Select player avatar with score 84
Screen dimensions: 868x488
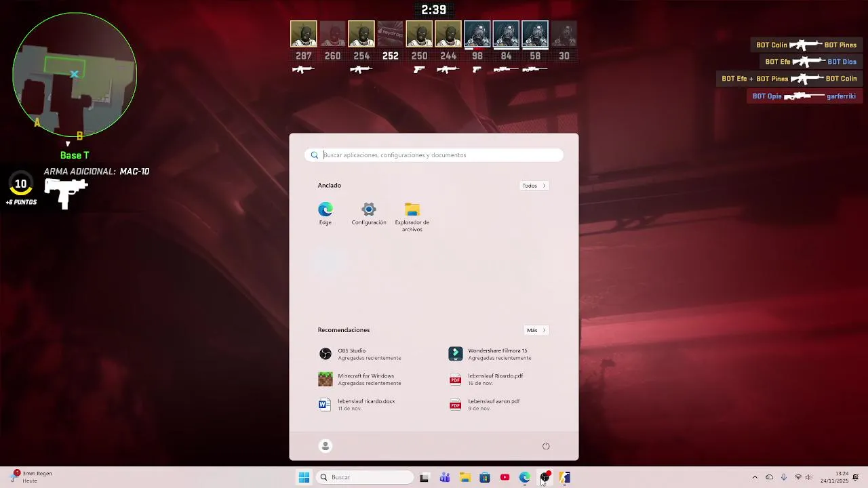pyautogui.click(x=506, y=34)
